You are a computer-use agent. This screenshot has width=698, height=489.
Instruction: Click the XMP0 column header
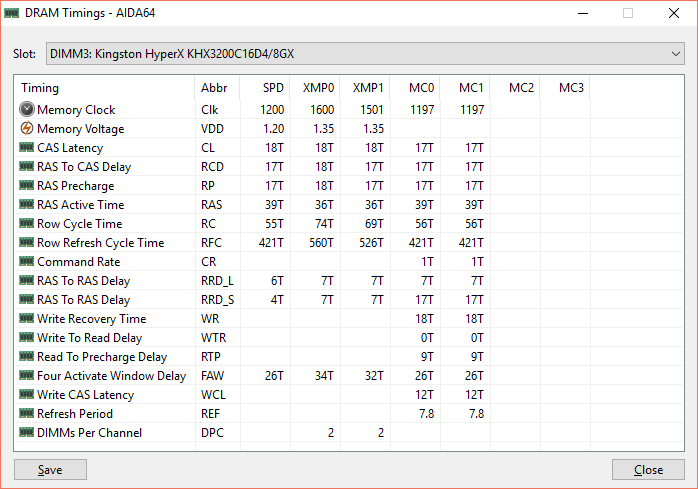320,88
